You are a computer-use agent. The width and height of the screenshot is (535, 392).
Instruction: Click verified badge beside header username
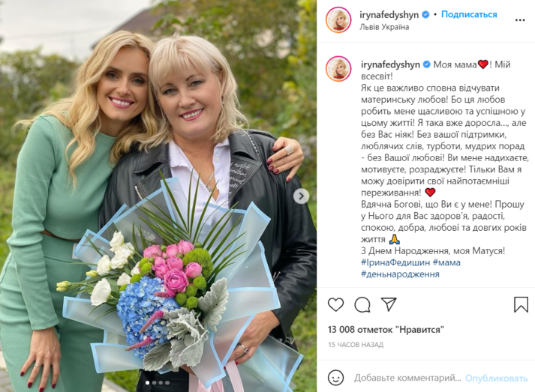click(x=425, y=15)
